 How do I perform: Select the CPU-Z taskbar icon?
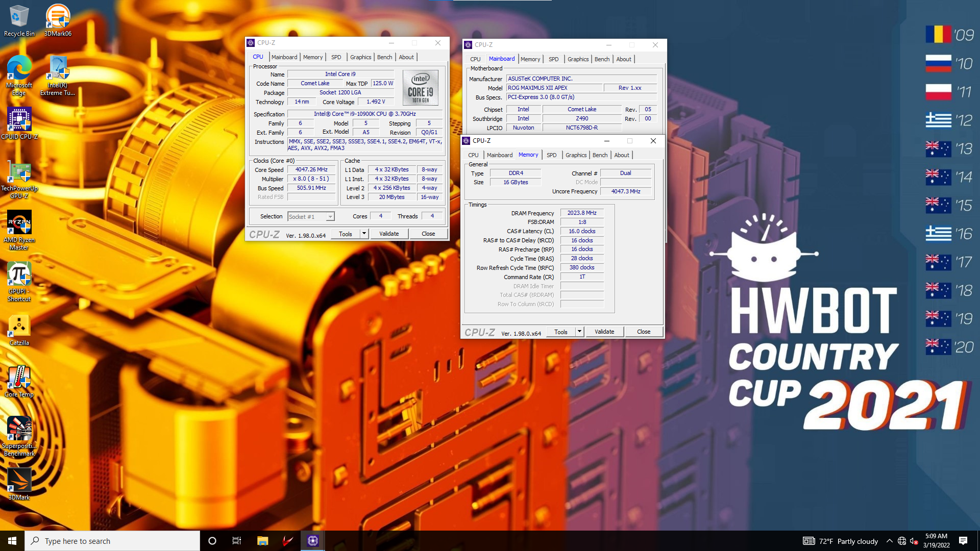tap(313, 541)
